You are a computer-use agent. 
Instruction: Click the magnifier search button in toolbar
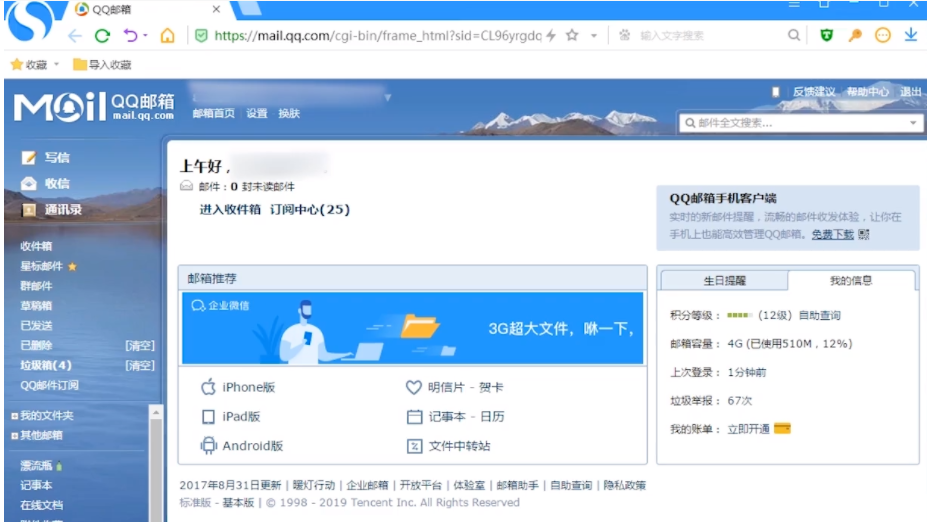click(x=794, y=35)
